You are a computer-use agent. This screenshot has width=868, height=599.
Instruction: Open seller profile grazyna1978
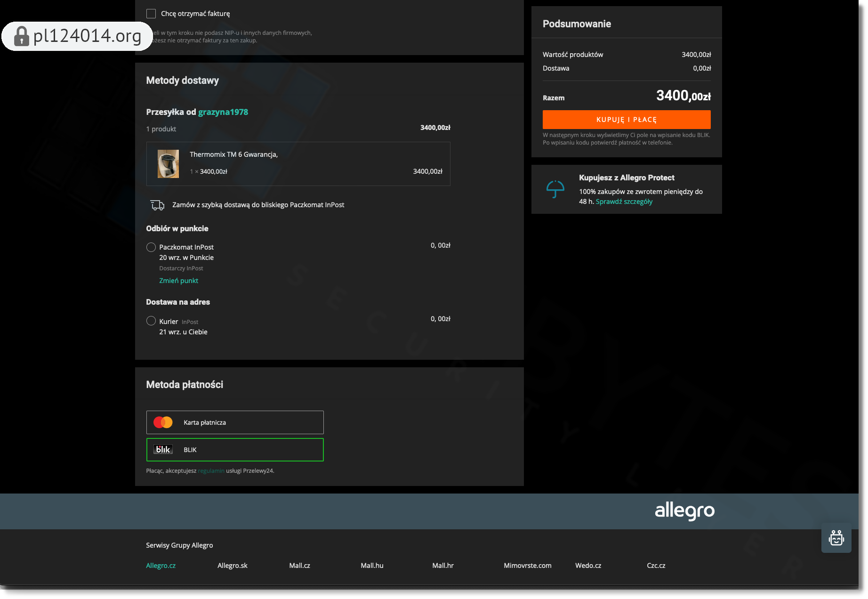[223, 112]
